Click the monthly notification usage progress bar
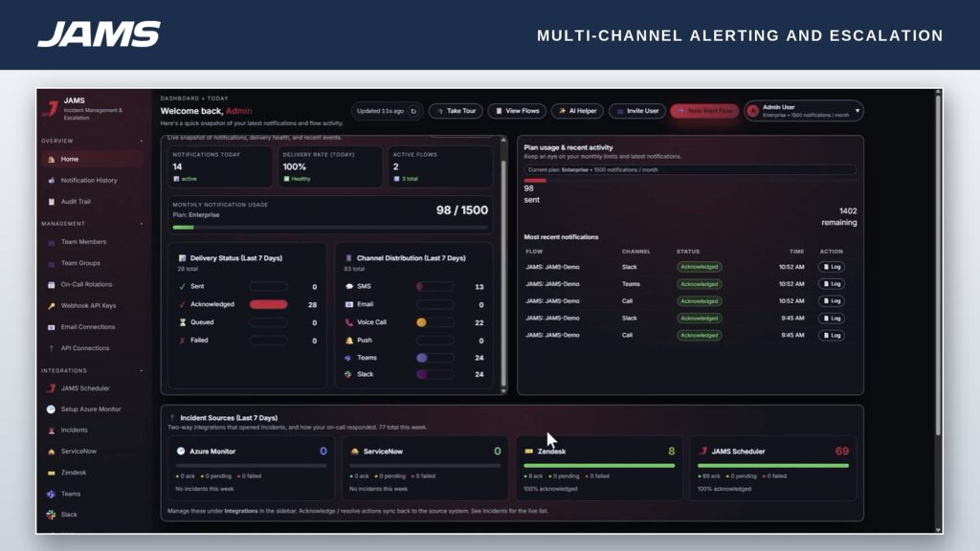 [330, 228]
